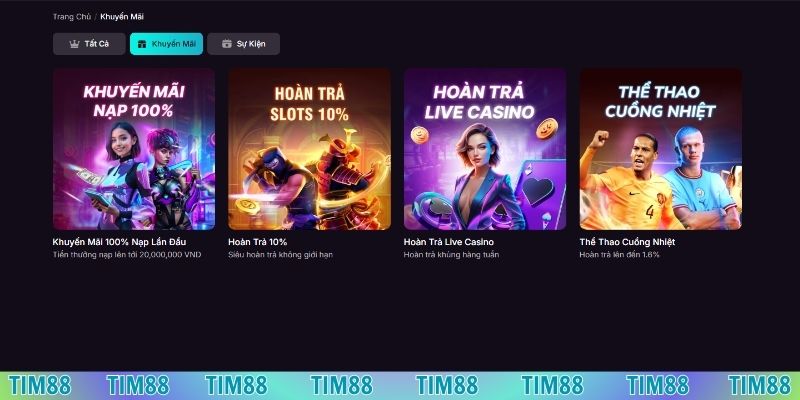
Task: Click the crown icon on Tất Cả
Action: pyautogui.click(x=74, y=44)
